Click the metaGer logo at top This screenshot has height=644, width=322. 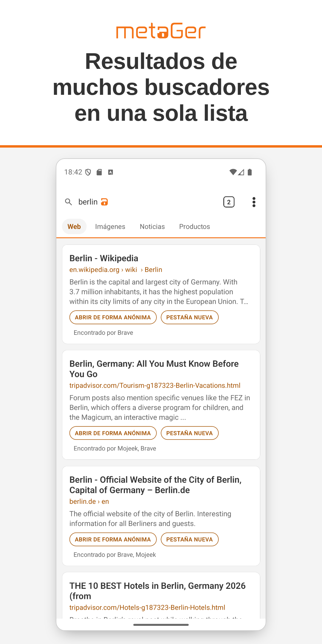(161, 31)
